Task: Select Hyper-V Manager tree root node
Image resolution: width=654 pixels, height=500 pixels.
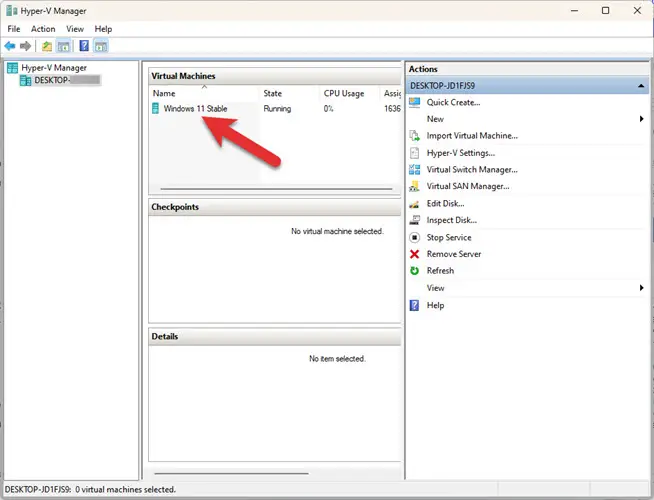Action: (54, 68)
